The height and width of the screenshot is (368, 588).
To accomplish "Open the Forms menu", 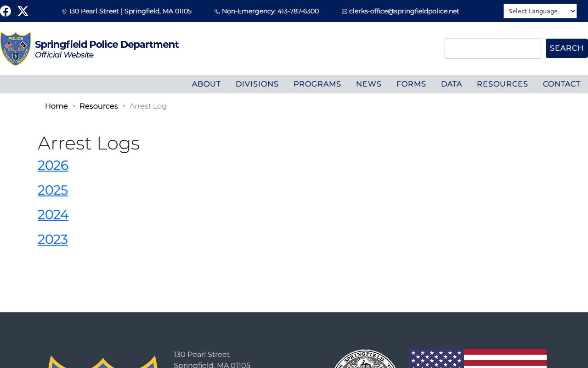I will (411, 84).
